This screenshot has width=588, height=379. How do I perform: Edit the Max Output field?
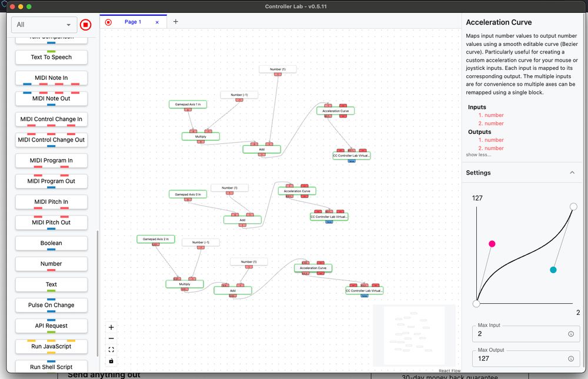526,358
